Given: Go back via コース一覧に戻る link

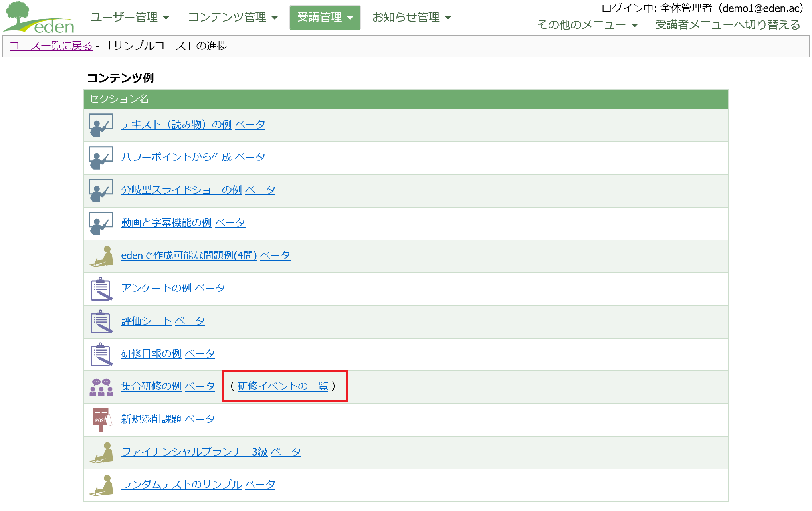Looking at the screenshot, I should (51, 46).
